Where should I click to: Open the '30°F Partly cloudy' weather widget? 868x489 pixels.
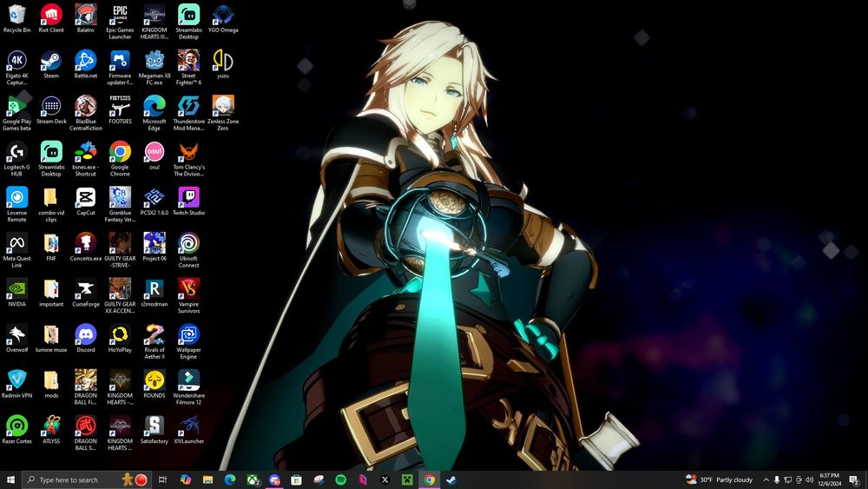coord(720,479)
